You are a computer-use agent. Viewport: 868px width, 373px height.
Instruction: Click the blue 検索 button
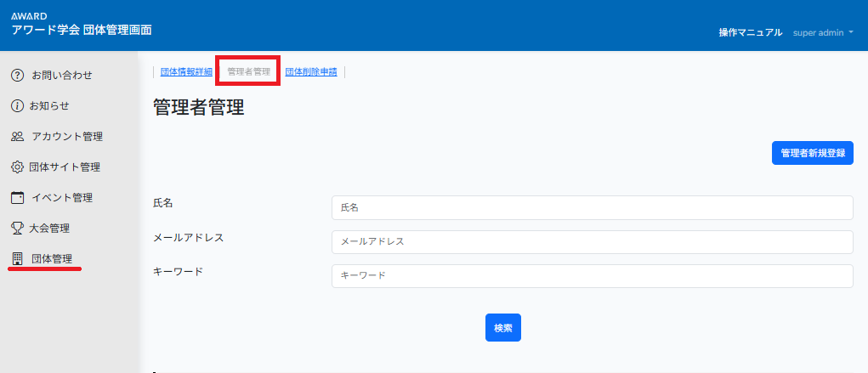coord(502,328)
